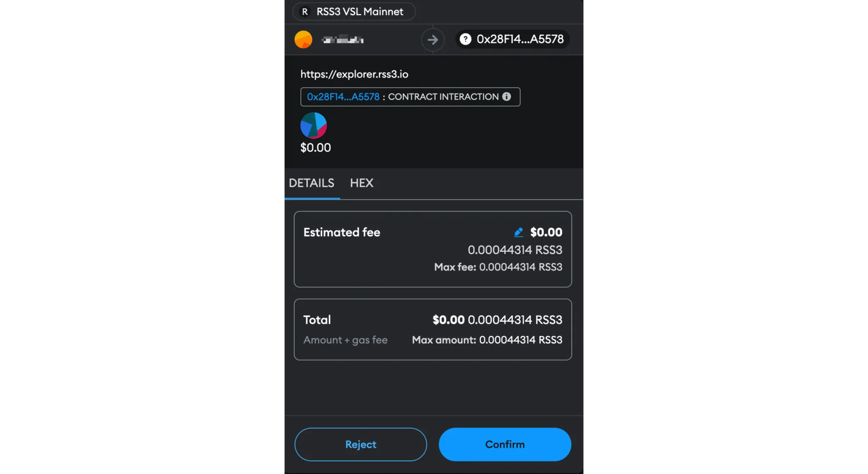Click the arrow icon between accounts

(x=432, y=40)
